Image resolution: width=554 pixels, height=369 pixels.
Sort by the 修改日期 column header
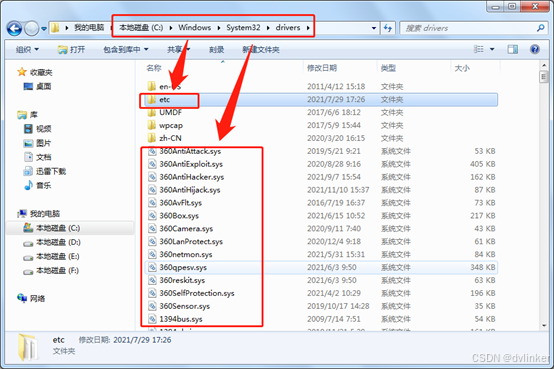322,68
